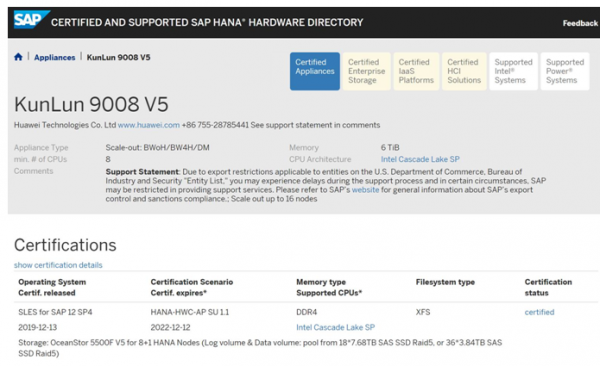Visit www.huawei.com link
600x366 pixels.
pos(149,125)
